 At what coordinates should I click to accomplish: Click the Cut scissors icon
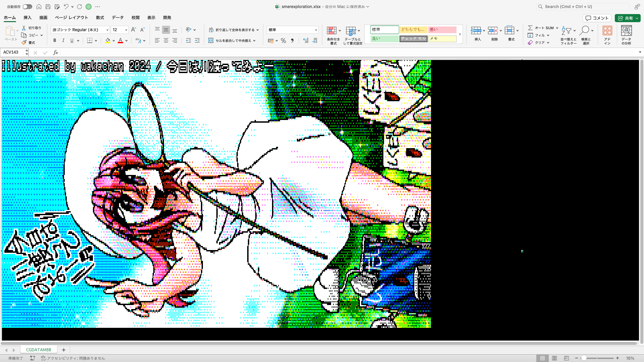[x=24, y=28]
